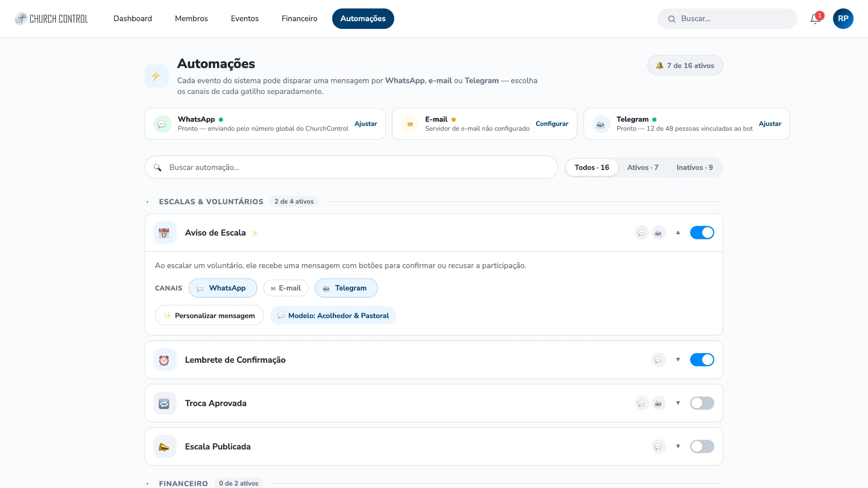
Task: Click Configurar on the E-mail card
Action: click(552, 124)
